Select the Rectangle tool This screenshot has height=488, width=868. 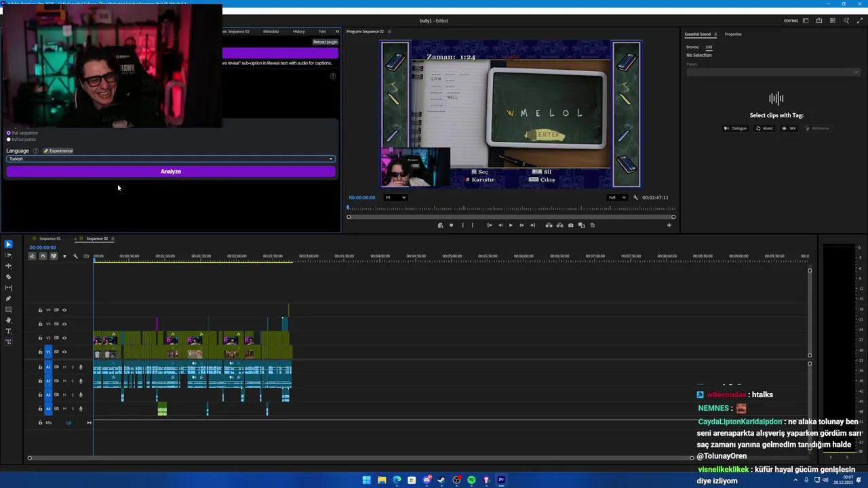tap(8, 309)
